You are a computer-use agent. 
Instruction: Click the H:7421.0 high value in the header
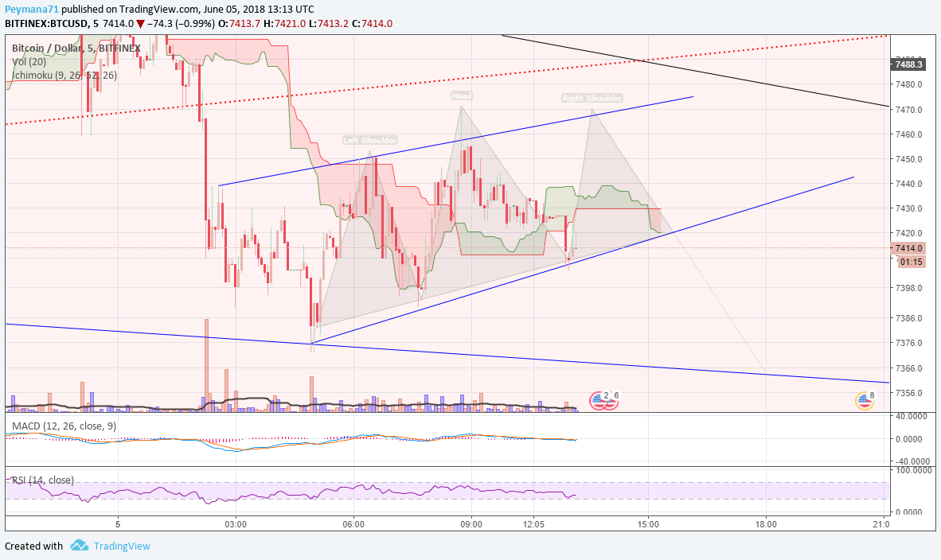pos(284,23)
